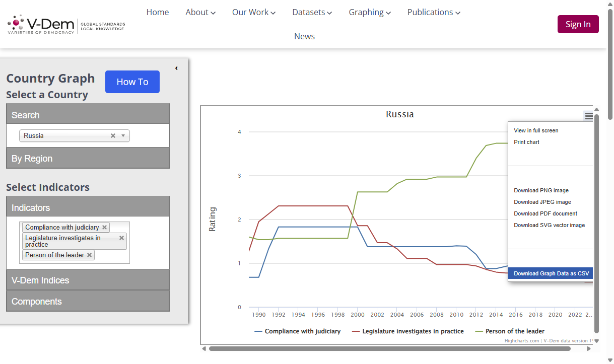Click the How To button
The width and height of the screenshot is (614, 364).
132,82
